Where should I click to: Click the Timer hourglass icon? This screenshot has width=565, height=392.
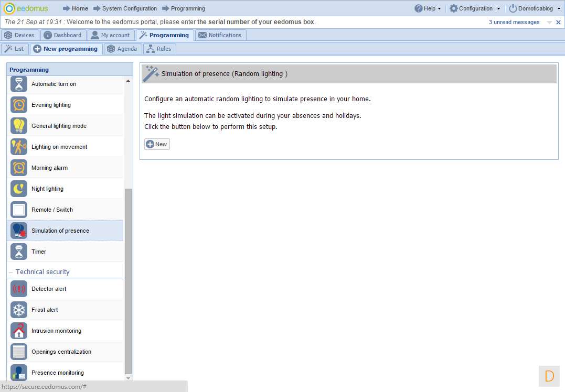coord(19,252)
